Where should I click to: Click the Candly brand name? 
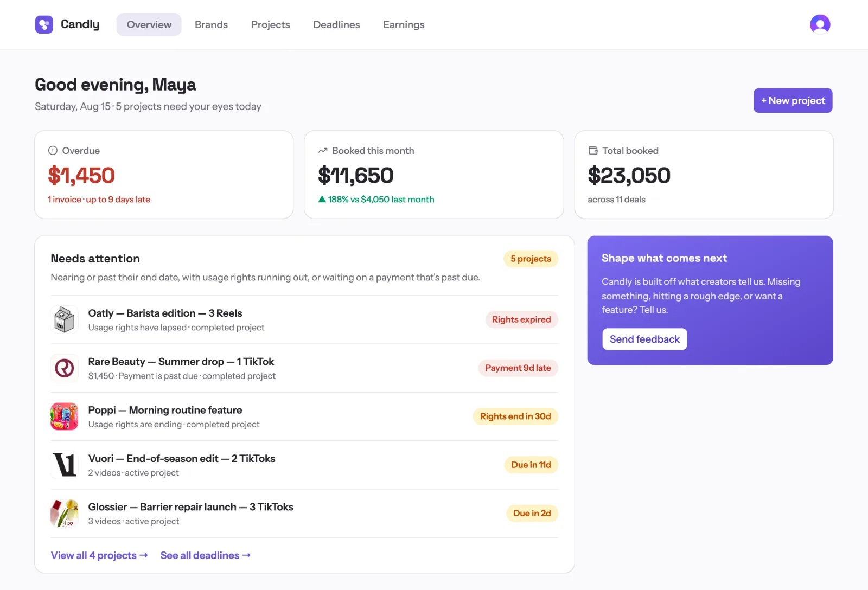coord(80,24)
